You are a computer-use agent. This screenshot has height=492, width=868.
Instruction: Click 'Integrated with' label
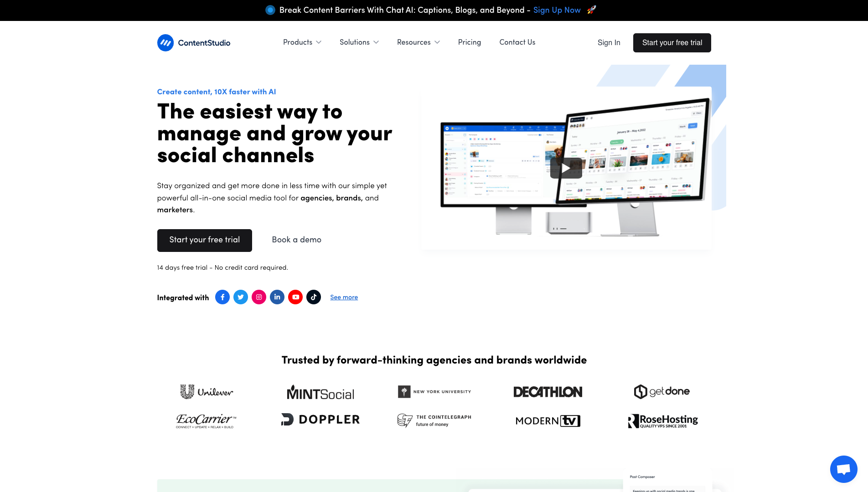[183, 297]
